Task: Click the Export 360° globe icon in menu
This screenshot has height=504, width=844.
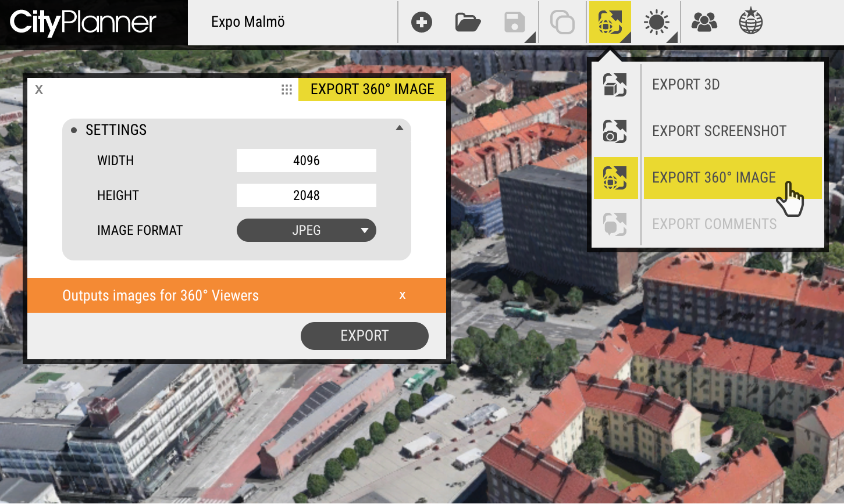Action: 615,178
